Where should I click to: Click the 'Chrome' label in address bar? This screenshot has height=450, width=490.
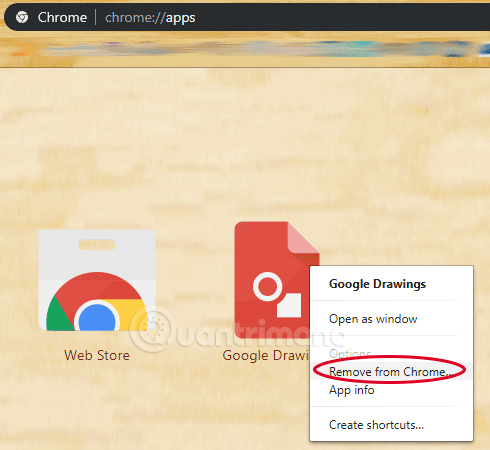(62, 17)
